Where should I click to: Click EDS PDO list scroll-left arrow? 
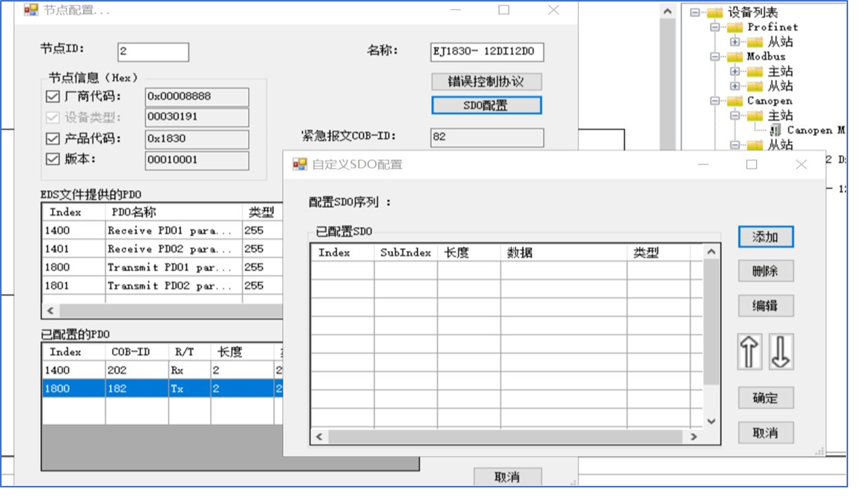tap(50, 310)
